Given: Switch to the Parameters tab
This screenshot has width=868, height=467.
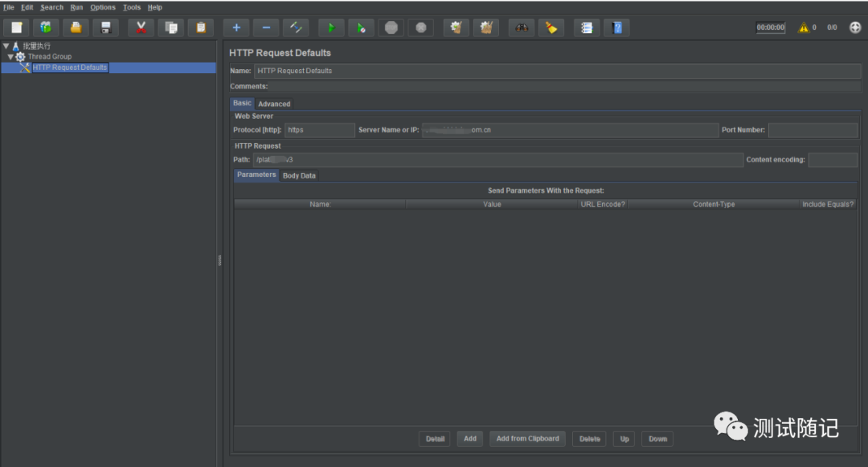Looking at the screenshot, I should click(256, 174).
